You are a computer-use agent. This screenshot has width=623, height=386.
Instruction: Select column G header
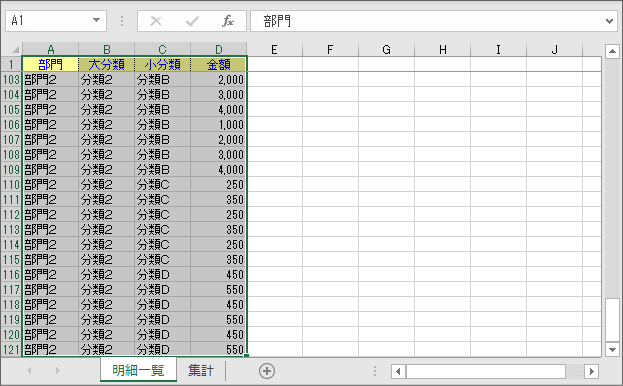[386, 50]
